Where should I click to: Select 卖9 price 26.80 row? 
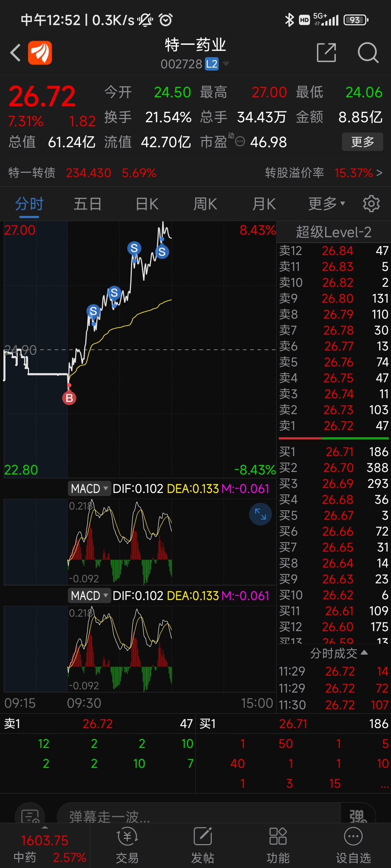[333, 298]
